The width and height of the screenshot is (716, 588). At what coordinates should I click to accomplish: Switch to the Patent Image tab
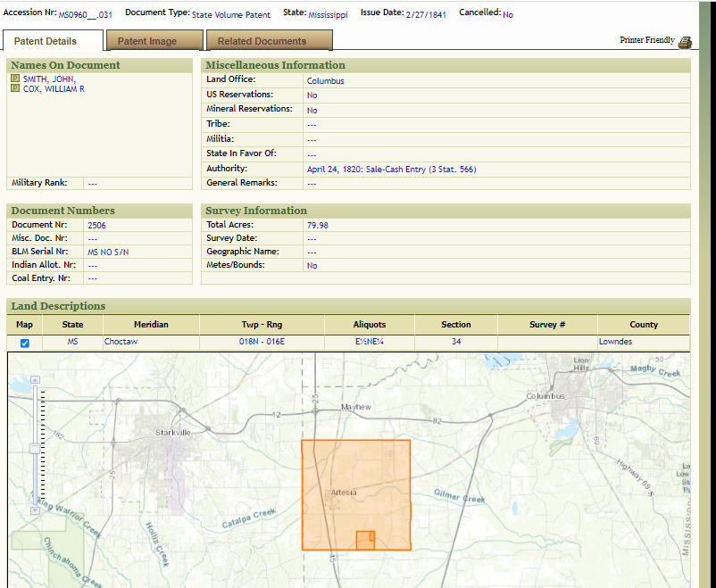[147, 41]
